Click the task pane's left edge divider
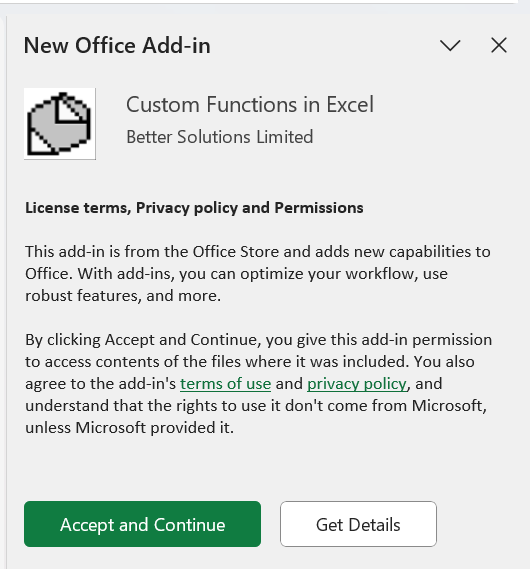The width and height of the screenshot is (531, 569). point(6,290)
